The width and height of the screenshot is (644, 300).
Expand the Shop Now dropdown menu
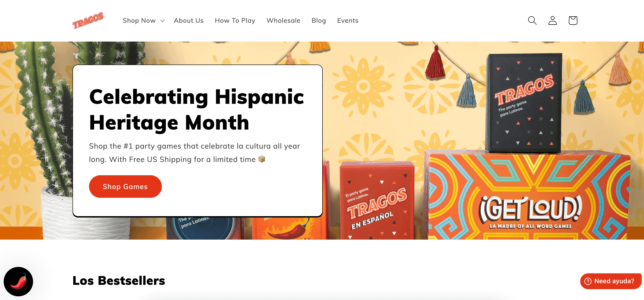143,20
